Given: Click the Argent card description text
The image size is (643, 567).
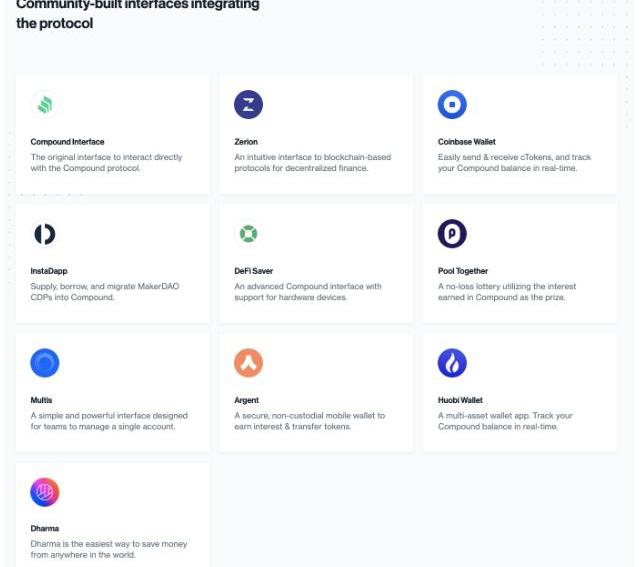Looking at the screenshot, I should pos(309,421).
